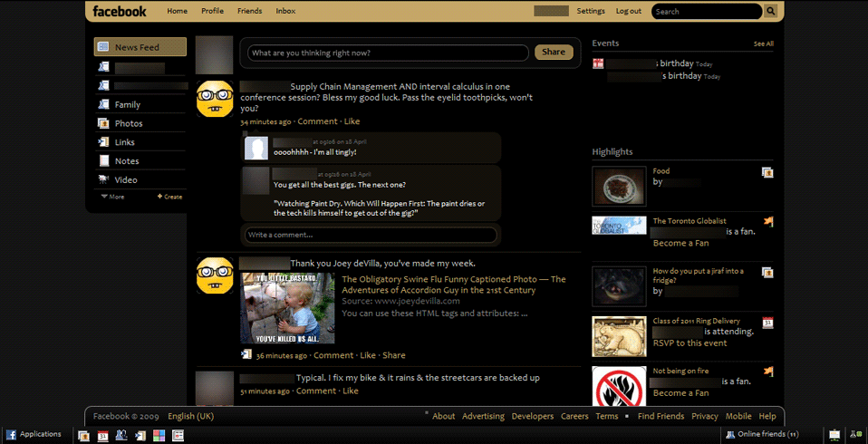This screenshot has width=868, height=444.
Task: Select the News Feed filter
Action: [140, 47]
